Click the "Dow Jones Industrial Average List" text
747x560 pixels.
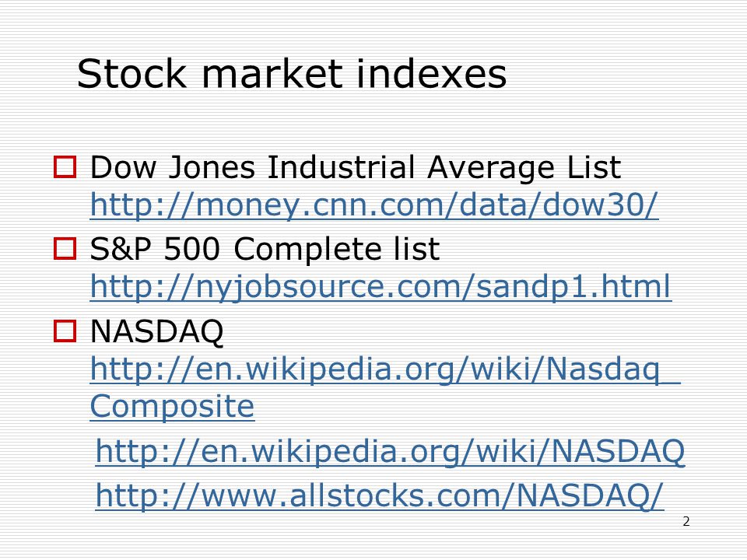tap(356, 168)
